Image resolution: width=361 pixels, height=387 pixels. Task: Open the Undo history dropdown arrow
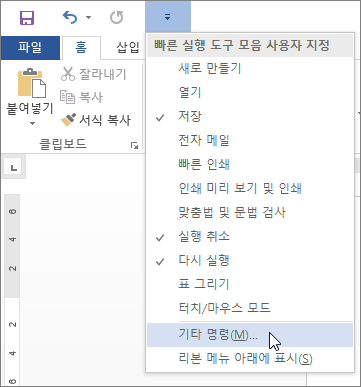[88, 17]
